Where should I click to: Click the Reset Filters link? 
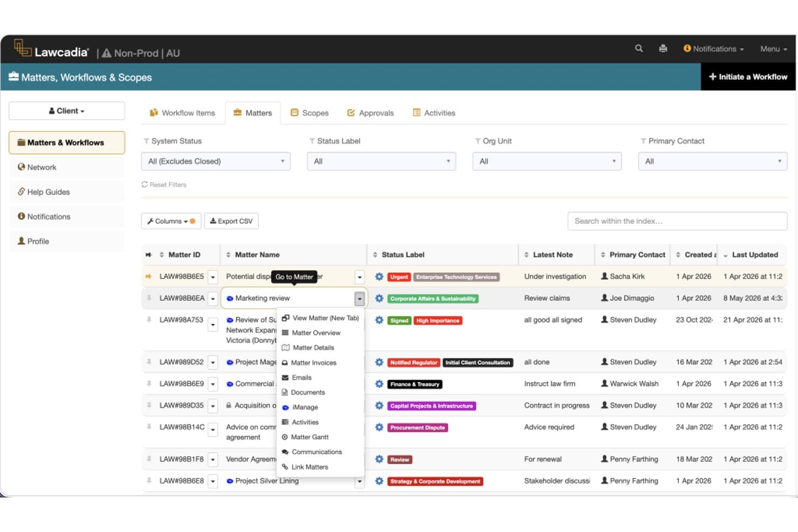pyautogui.click(x=164, y=184)
